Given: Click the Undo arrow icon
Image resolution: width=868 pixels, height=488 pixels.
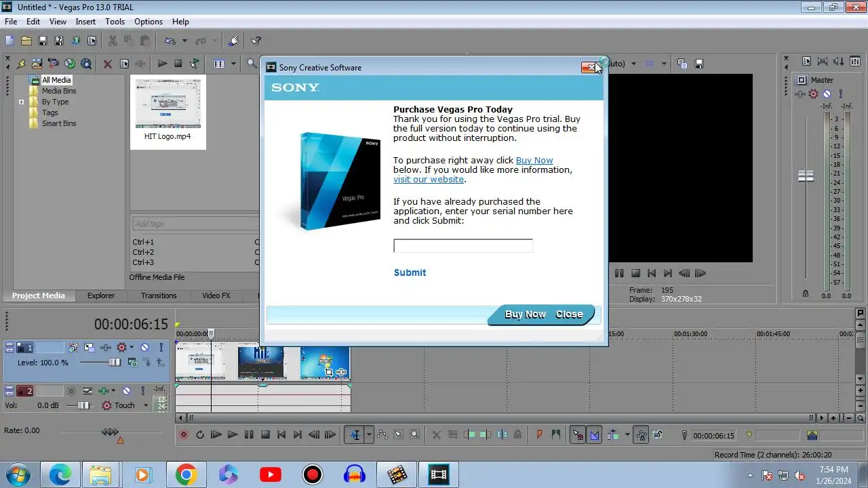Looking at the screenshot, I should [x=170, y=41].
